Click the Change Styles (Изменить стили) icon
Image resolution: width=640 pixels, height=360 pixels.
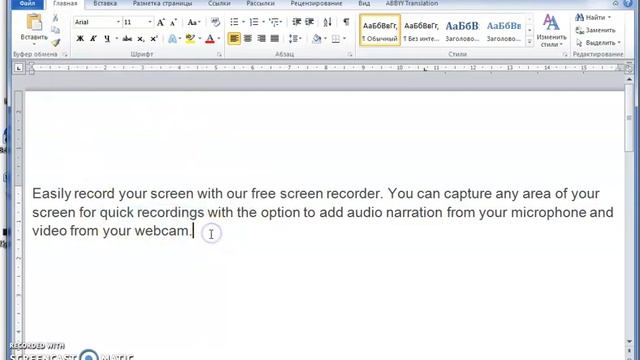pyautogui.click(x=551, y=30)
